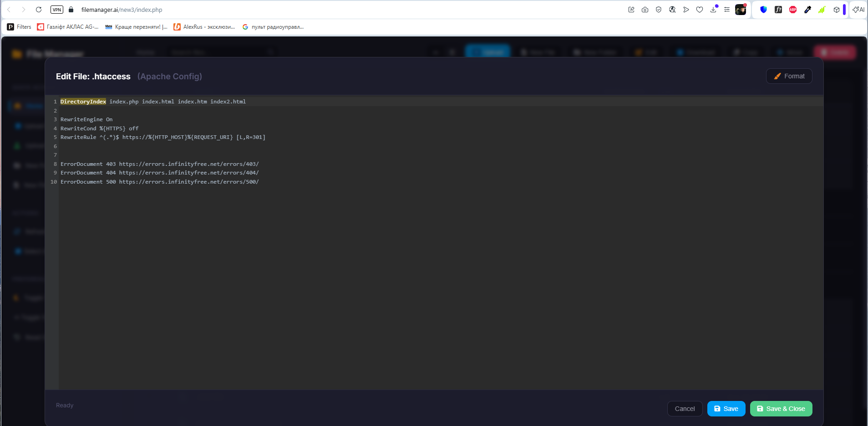Click the Format button in editor
Image resolution: width=868 pixels, height=426 pixels.
tap(789, 76)
